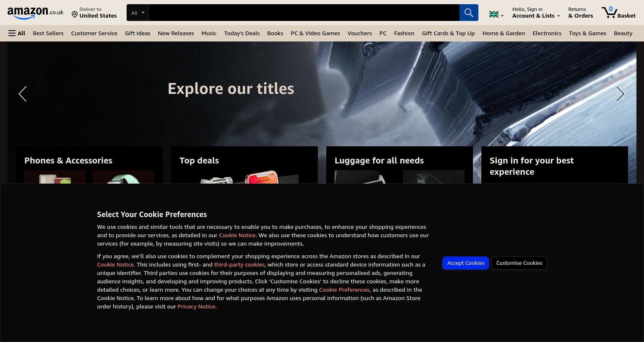Screen dimensions: 644x342
Task: Select the PC navigation item
Action: 383,33
